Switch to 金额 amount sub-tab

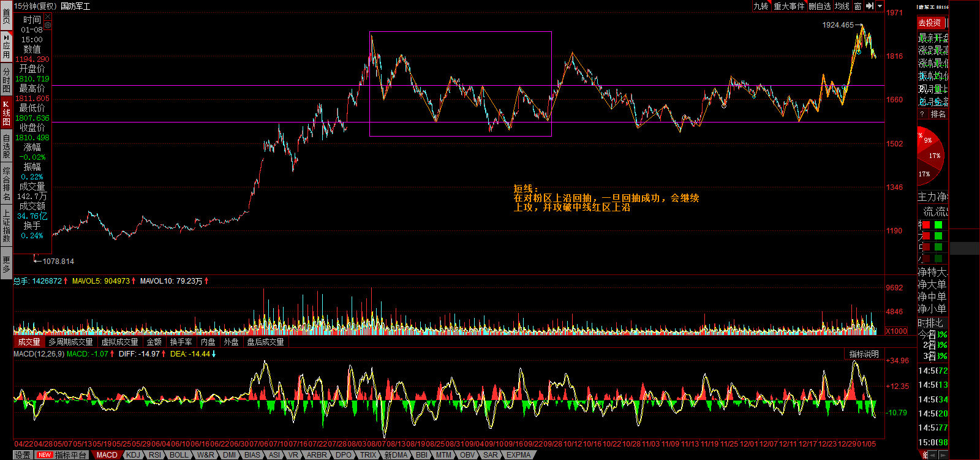coord(154,342)
